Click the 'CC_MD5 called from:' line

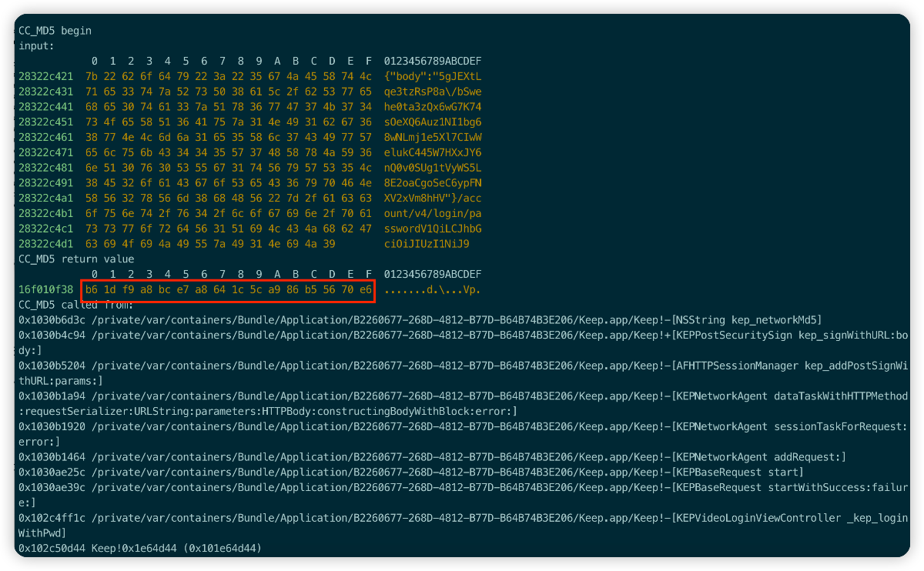76,305
